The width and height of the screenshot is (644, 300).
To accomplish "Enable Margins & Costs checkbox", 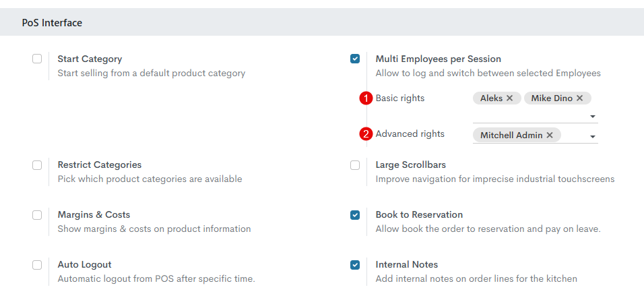I will [x=37, y=215].
